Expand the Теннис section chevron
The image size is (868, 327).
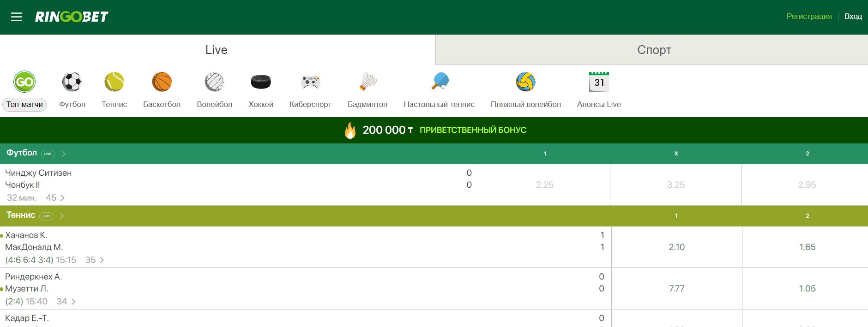click(x=62, y=216)
